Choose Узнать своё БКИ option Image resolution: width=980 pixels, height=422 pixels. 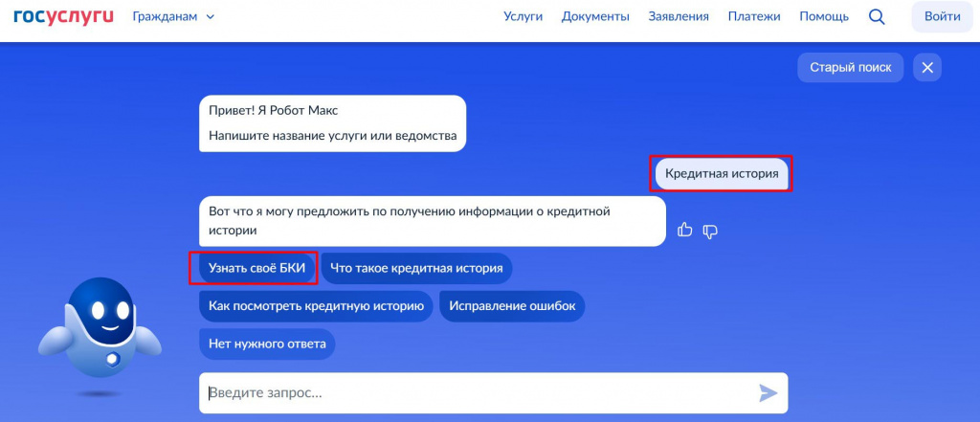tap(256, 268)
